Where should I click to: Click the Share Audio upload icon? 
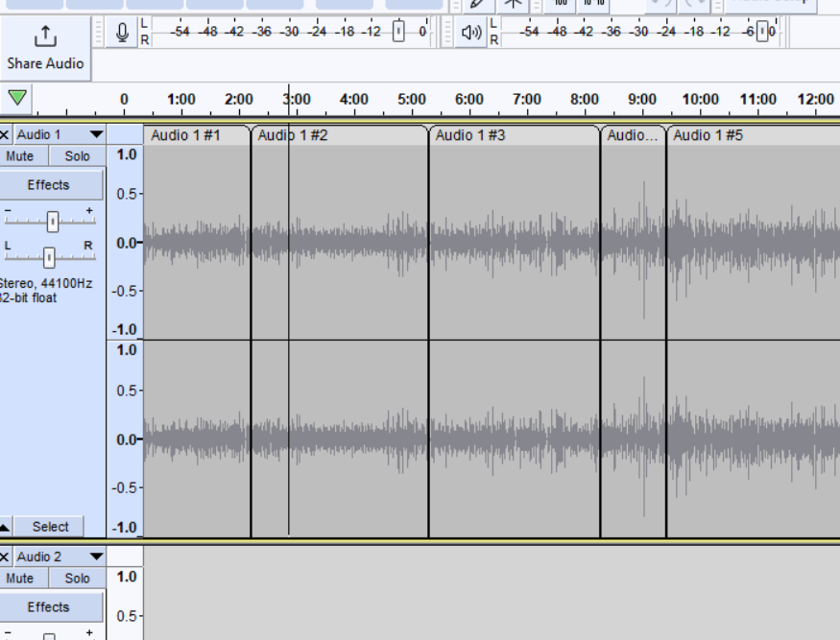tap(45, 36)
